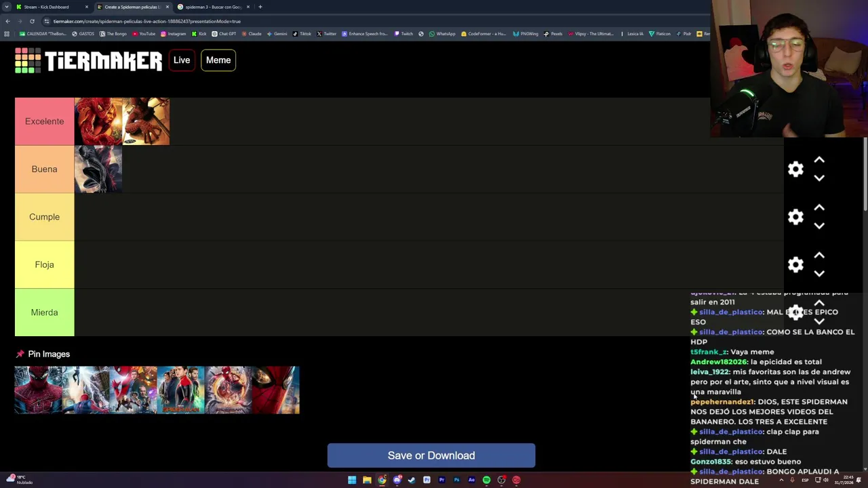Screen dimensions: 868x488
Task: Move the Floja row down
Action: click(x=819, y=273)
